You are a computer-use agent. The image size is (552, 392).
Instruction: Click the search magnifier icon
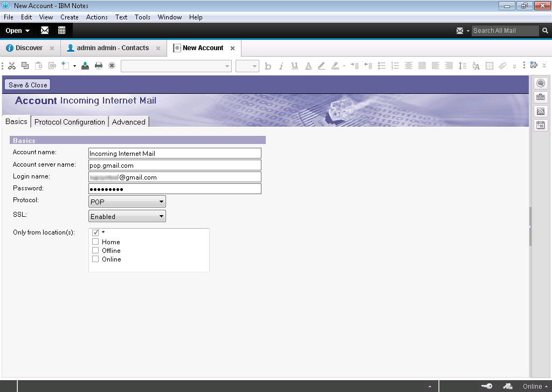click(545, 31)
